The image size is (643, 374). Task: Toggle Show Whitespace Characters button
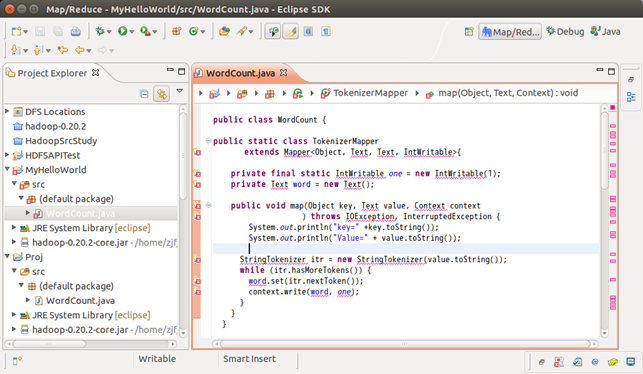326,32
